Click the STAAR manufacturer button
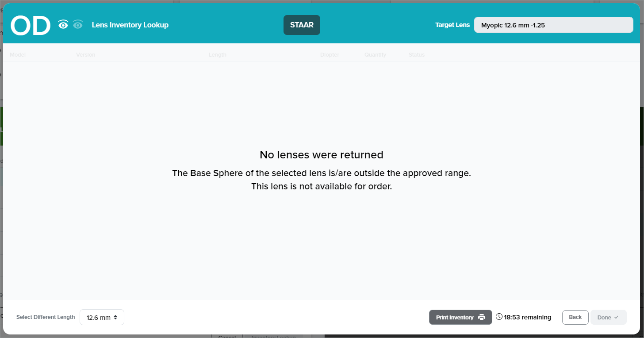The height and width of the screenshot is (338, 644). pos(302,25)
